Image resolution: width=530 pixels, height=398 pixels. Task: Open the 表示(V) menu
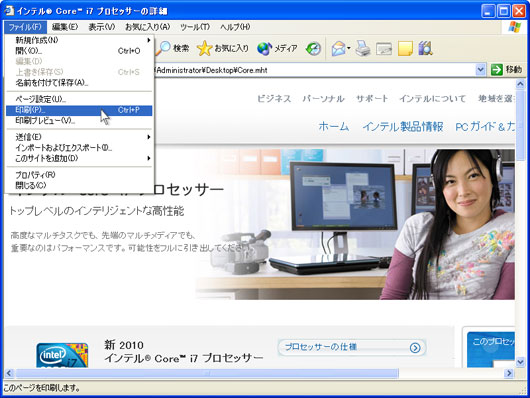pos(101,27)
